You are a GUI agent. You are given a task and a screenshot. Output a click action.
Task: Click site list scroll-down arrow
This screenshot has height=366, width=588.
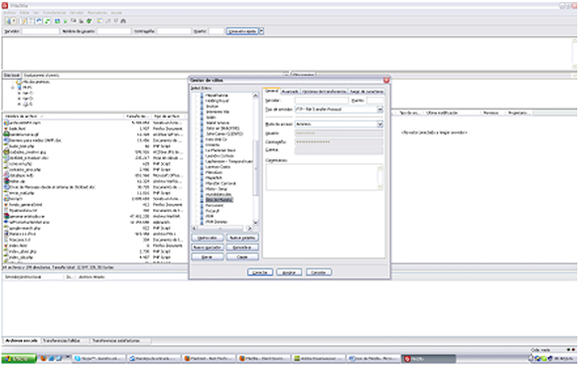[256, 222]
